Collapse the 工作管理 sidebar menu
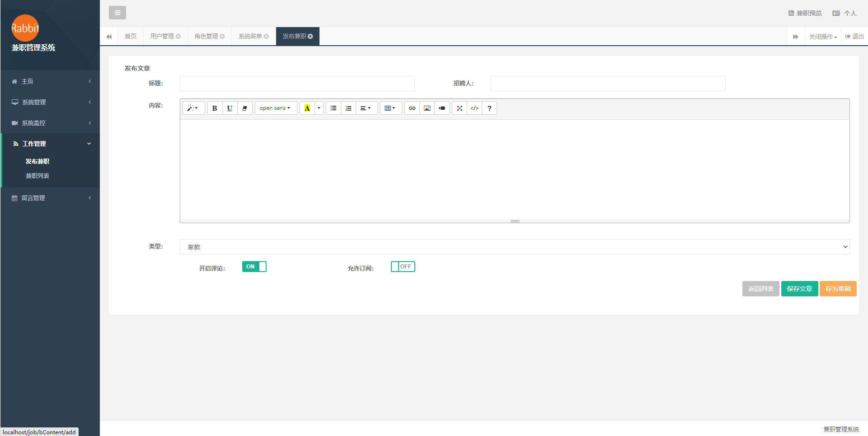 coord(50,144)
